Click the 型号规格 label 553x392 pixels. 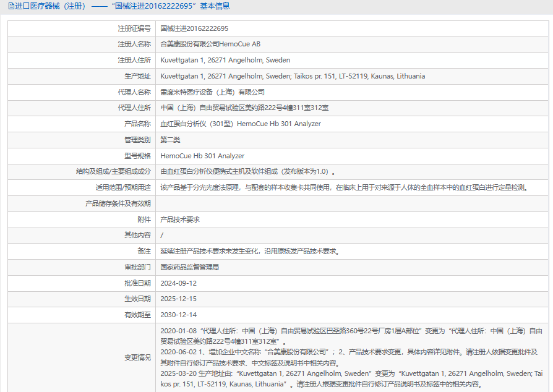click(137, 156)
